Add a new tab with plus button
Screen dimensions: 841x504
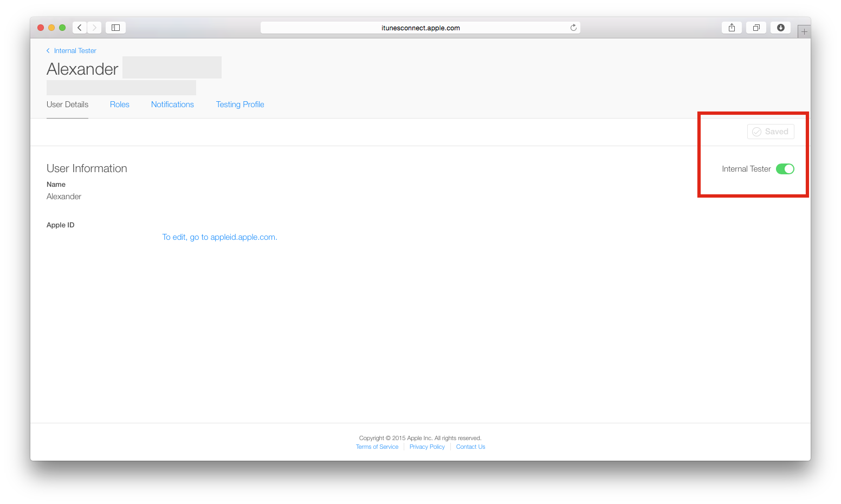(x=804, y=32)
